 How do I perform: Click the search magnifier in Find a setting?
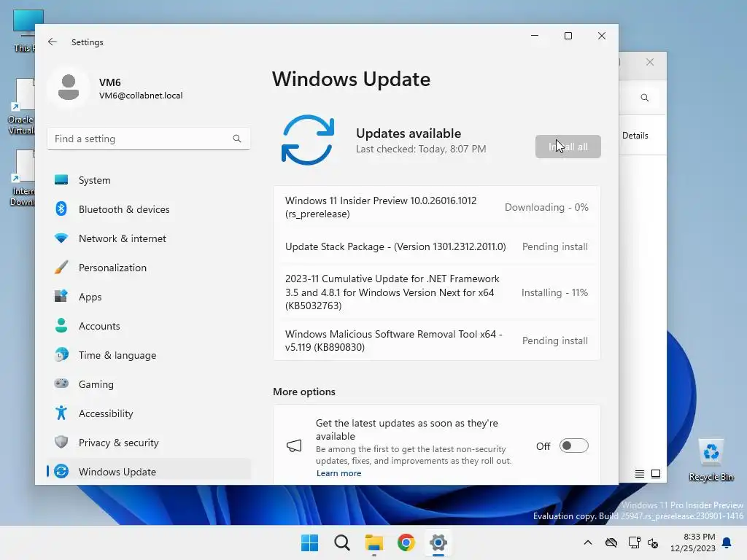[237, 139]
